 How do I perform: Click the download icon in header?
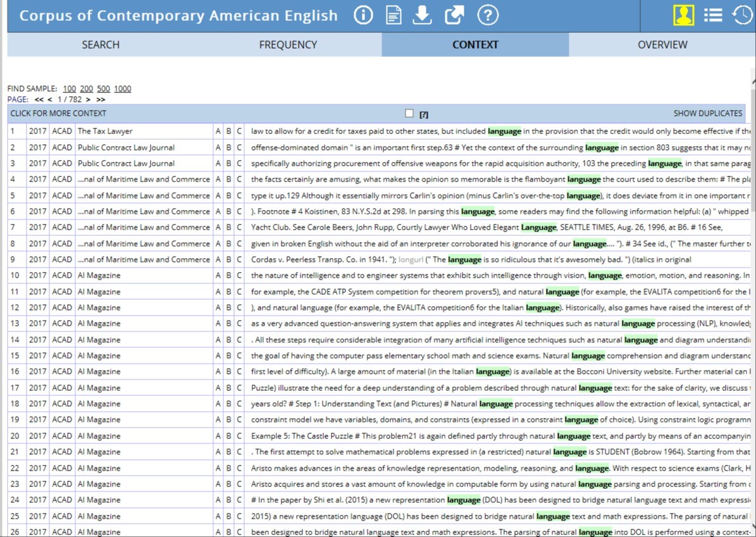[422, 15]
